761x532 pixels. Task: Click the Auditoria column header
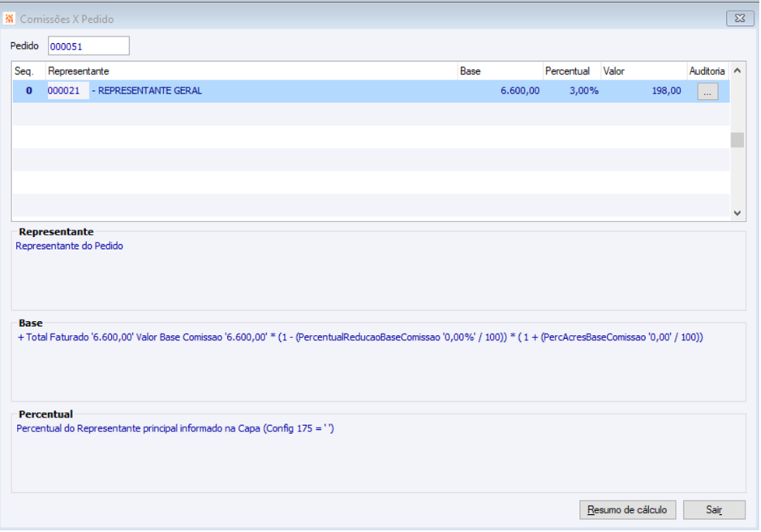(x=707, y=71)
